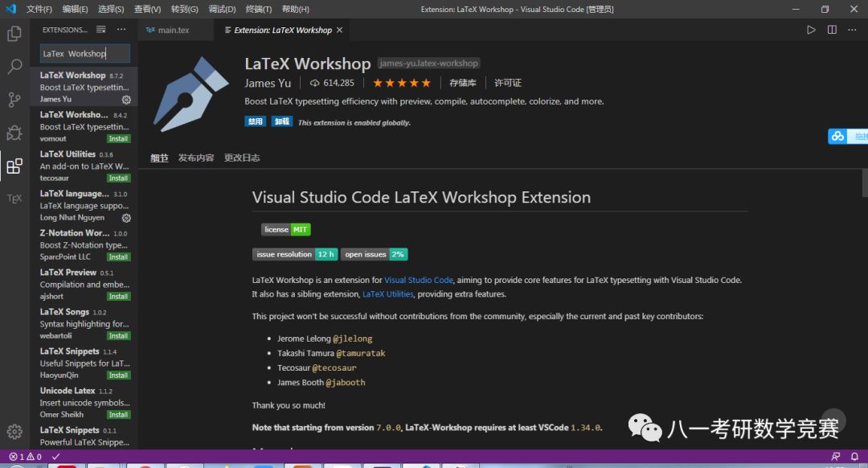The height and width of the screenshot is (468, 868).
Task: Open the 查看(V) menu
Action: coord(147,10)
